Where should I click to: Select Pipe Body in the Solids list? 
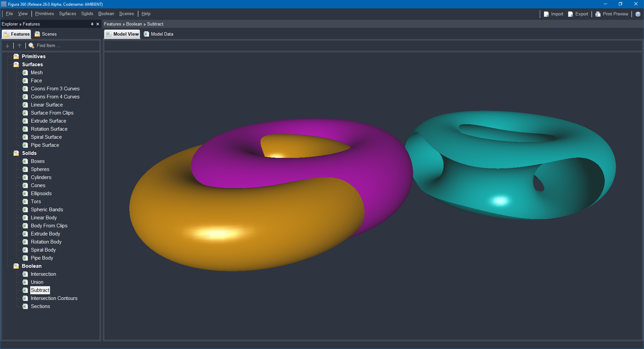(x=41, y=258)
